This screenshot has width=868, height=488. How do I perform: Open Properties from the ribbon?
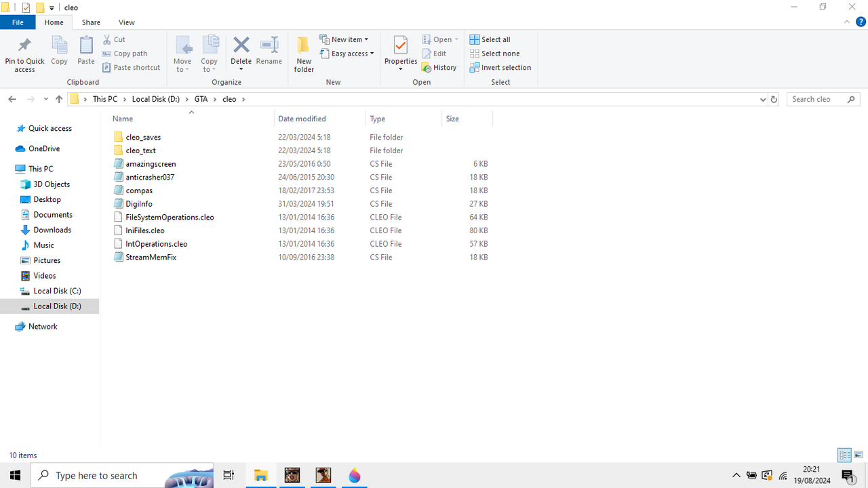pos(401,54)
